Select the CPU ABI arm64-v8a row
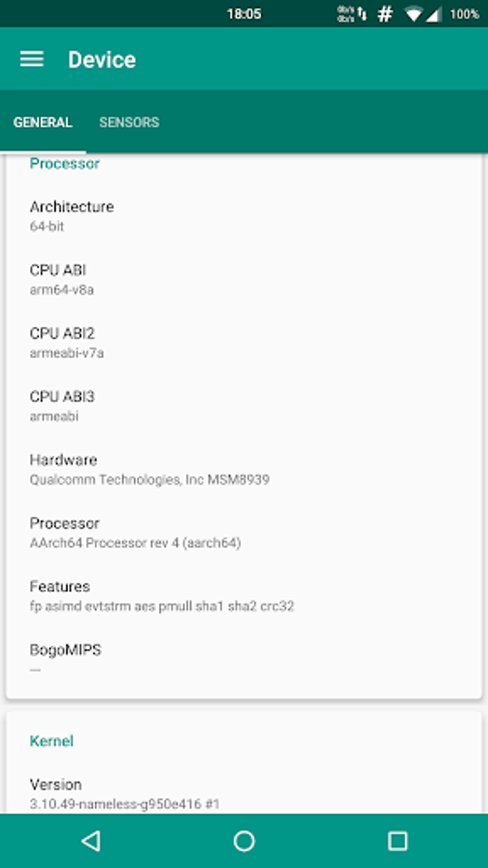Image resolution: width=488 pixels, height=868 pixels. [62, 280]
